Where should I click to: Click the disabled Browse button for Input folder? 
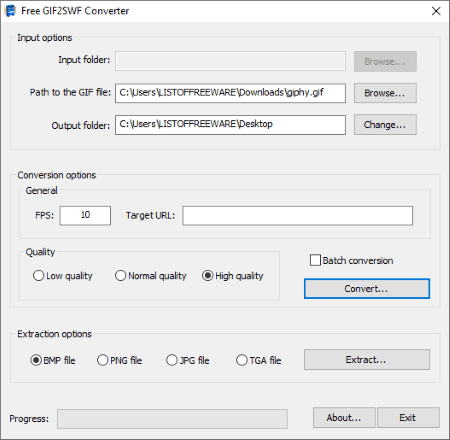point(385,61)
